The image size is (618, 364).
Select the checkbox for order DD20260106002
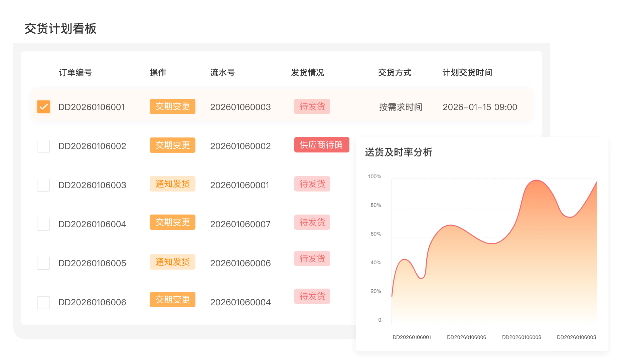tap(43, 146)
